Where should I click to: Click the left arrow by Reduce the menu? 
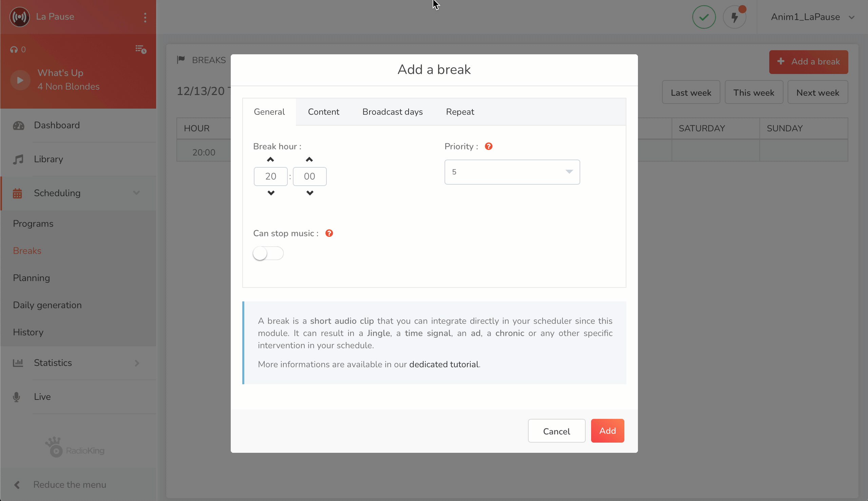pyautogui.click(x=17, y=484)
